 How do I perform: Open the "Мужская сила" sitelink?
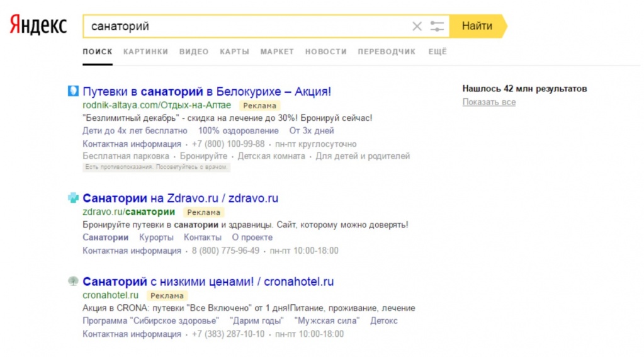point(327,321)
